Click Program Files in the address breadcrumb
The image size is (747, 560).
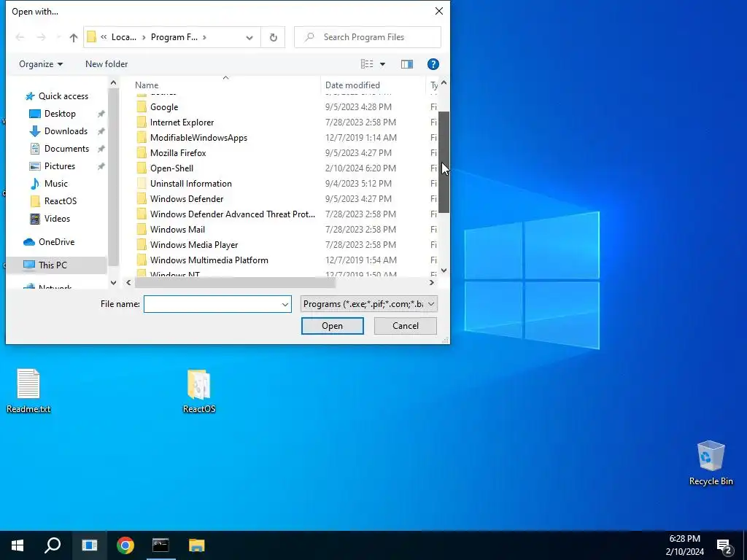[x=174, y=37]
